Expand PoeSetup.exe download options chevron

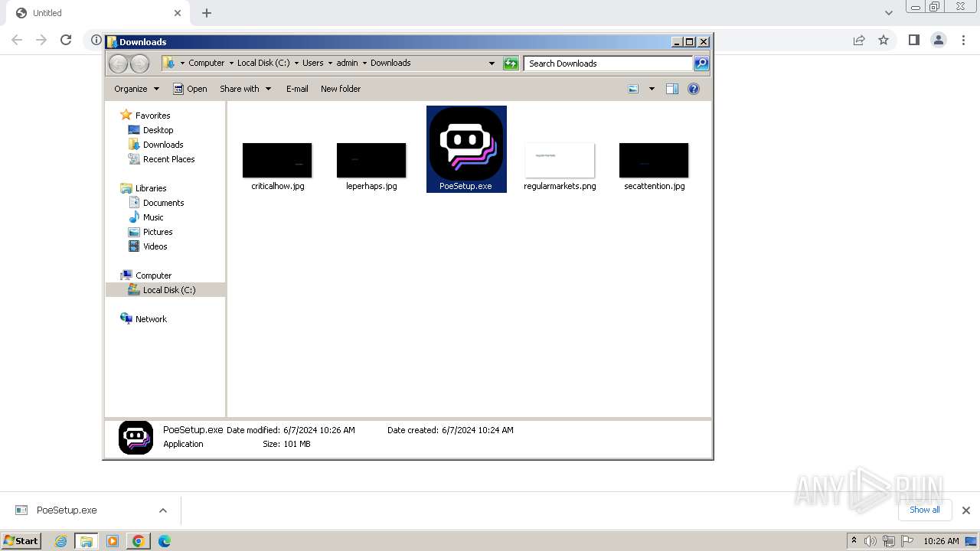163,510
